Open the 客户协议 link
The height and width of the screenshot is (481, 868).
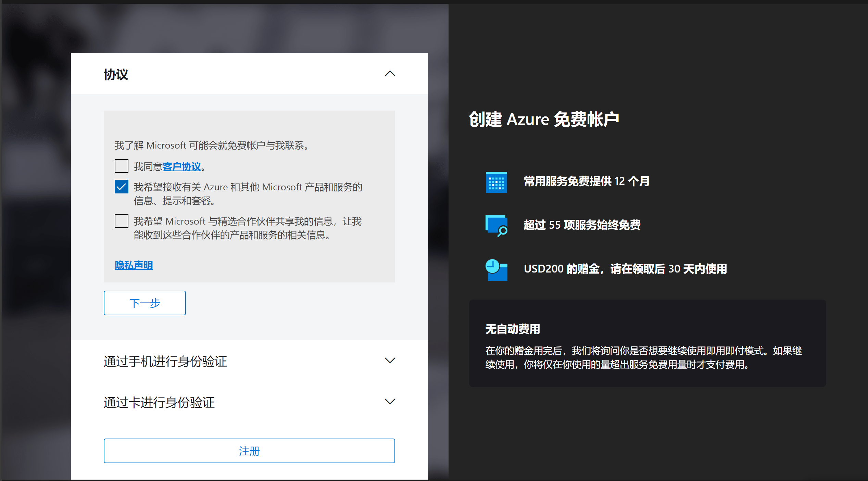click(x=182, y=167)
